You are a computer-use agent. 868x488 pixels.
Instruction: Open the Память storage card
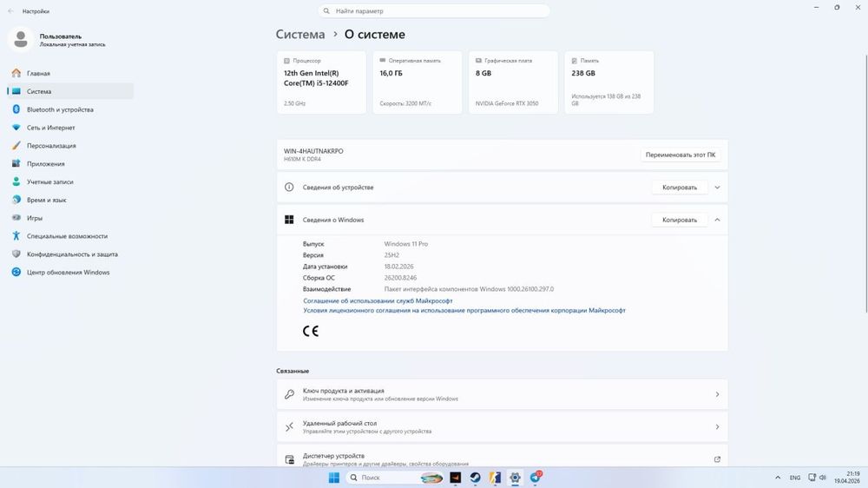(x=609, y=82)
